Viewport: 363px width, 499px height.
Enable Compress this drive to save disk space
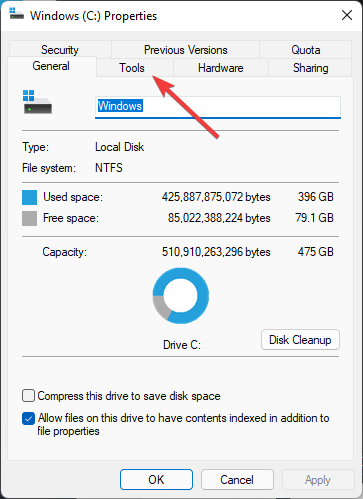[x=28, y=396]
